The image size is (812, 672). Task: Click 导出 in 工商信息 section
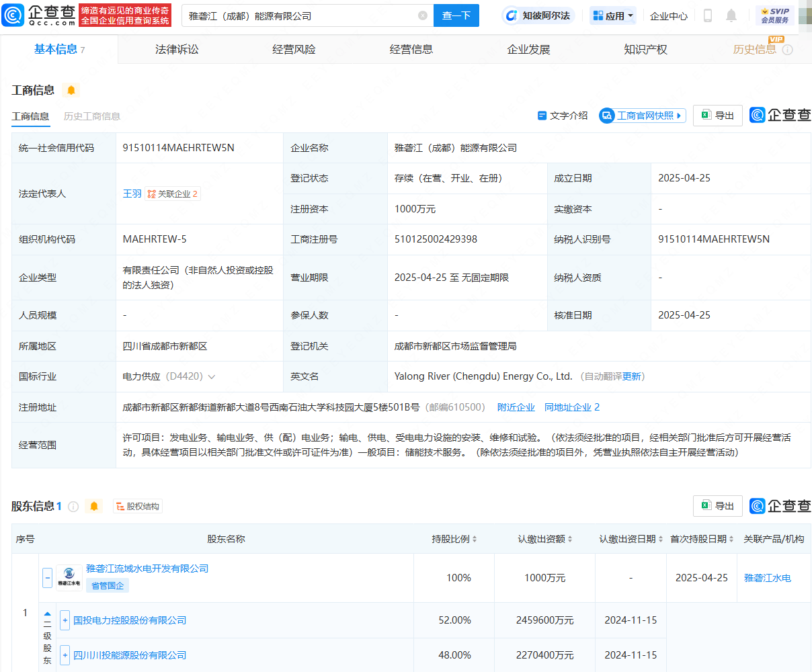coord(718,116)
